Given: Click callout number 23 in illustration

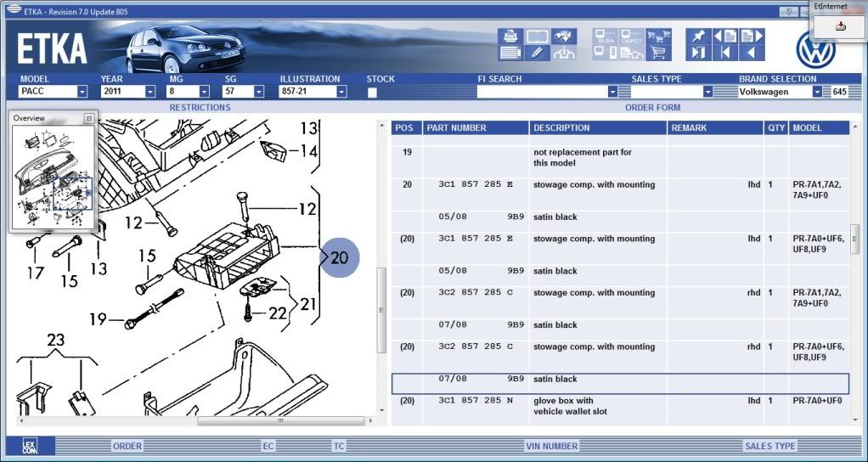Looking at the screenshot, I should pyautogui.click(x=55, y=339).
